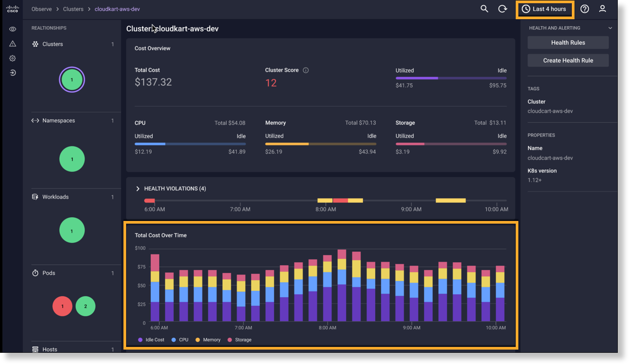
Task: Refresh the page with the reload icon
Action: pos(502,9)
